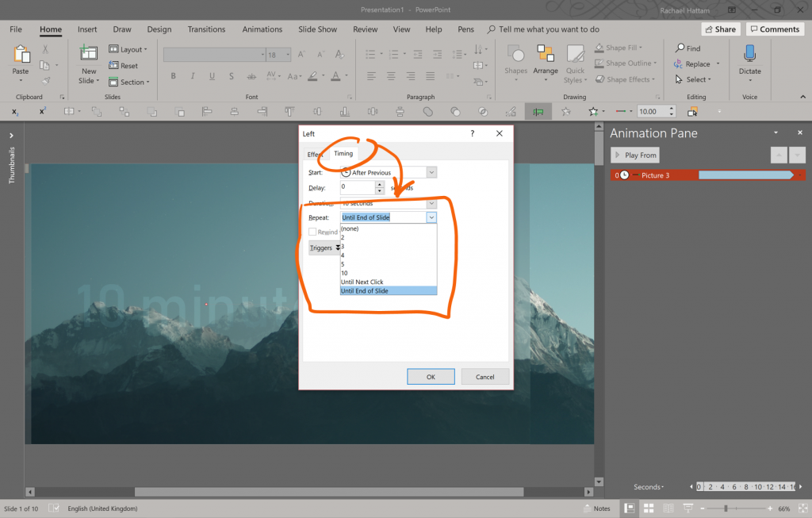Click Play From in the Animation Pane
812x518 pixels.
coord(634,155)
